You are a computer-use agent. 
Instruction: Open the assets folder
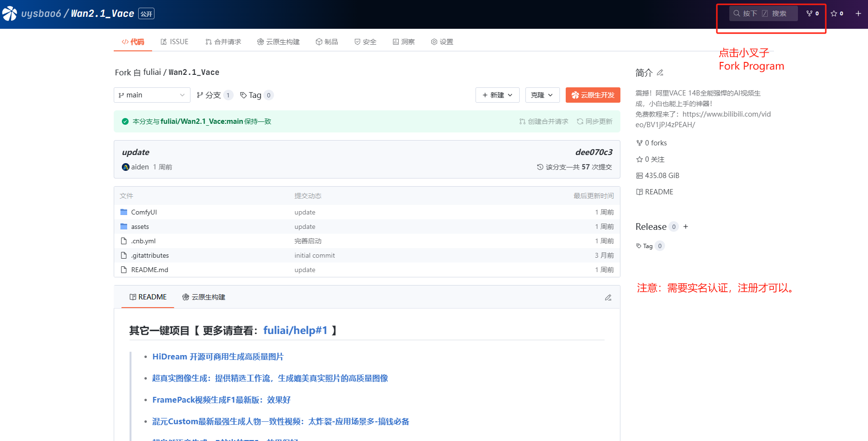click(140, 226)
